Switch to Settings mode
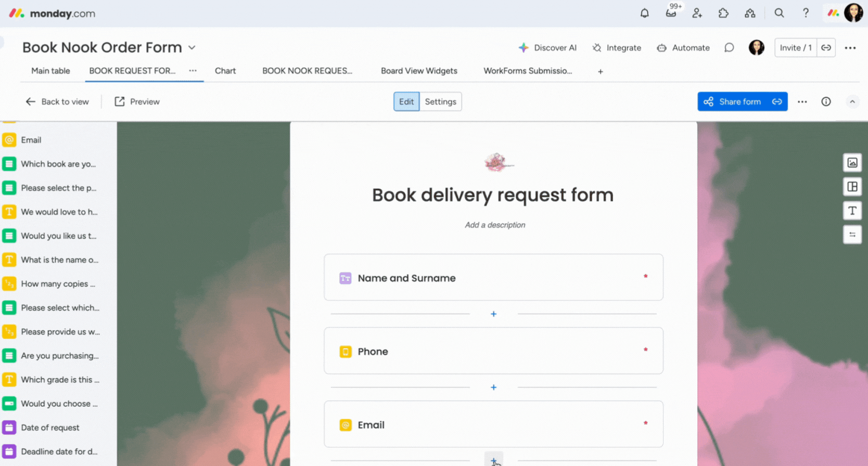868x466 pixels. [x=440, y=101]
